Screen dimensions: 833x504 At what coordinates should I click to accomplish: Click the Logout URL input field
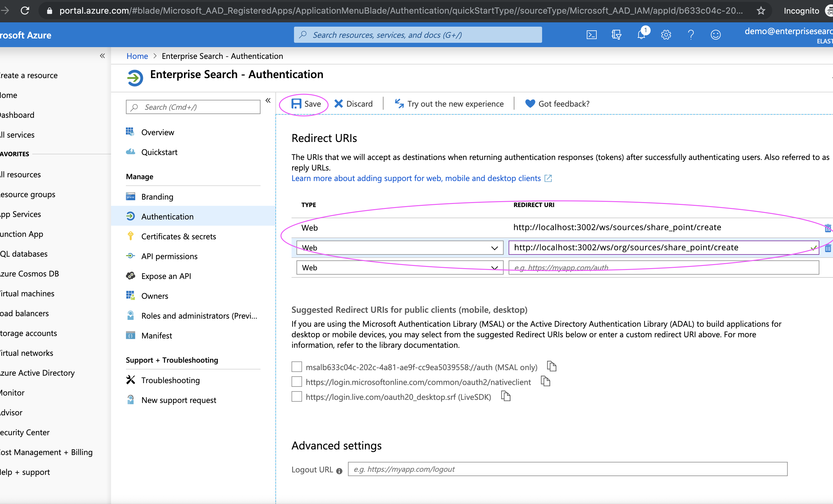pos(567,469)
